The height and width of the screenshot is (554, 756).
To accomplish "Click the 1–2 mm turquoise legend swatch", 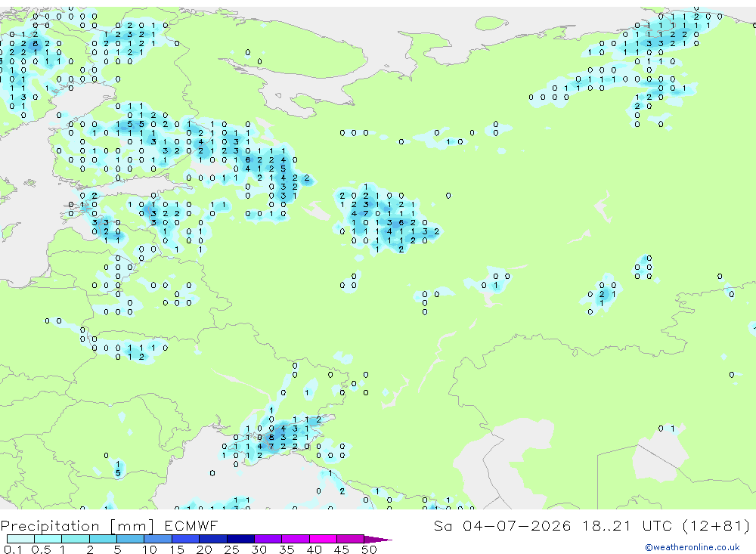I will coord(76,539).
